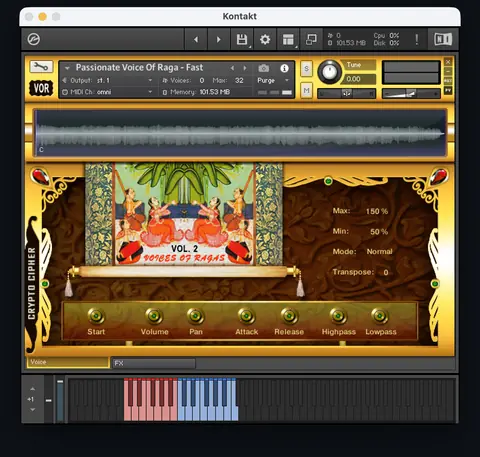Click the Voices of Ragas Vol. 2 artwork
The image size is (480, 457).
coord(184,214)
